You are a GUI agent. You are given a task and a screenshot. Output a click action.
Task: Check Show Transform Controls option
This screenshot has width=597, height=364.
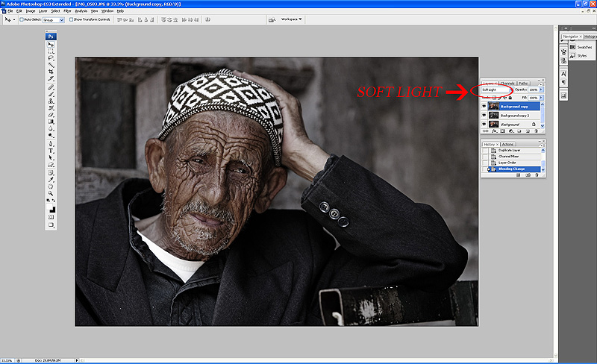click(x=70, y=19)
